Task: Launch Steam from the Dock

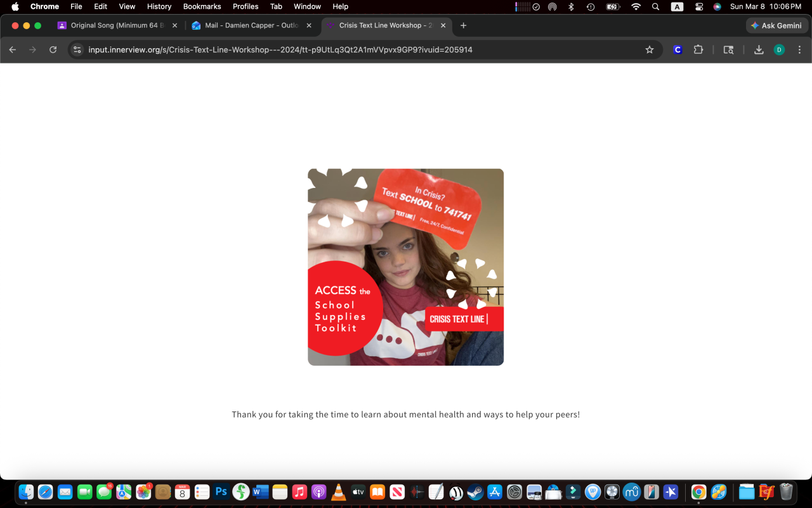Action: [x=475, y=491]
